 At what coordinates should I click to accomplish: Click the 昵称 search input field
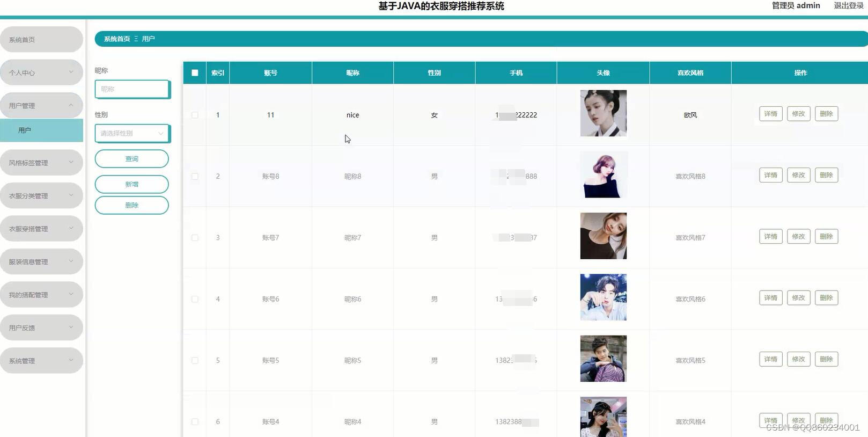[x=133, y=89]
